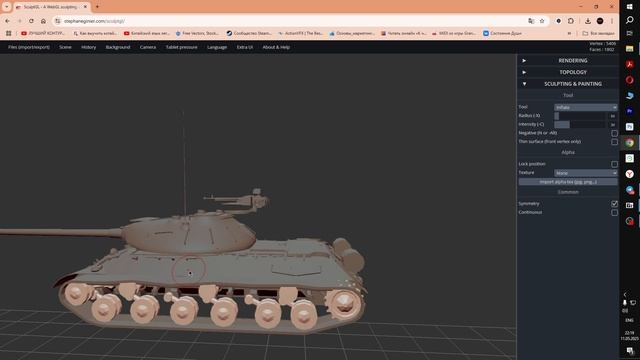
Task: Open the Language menu
Action: pos(217,47)
